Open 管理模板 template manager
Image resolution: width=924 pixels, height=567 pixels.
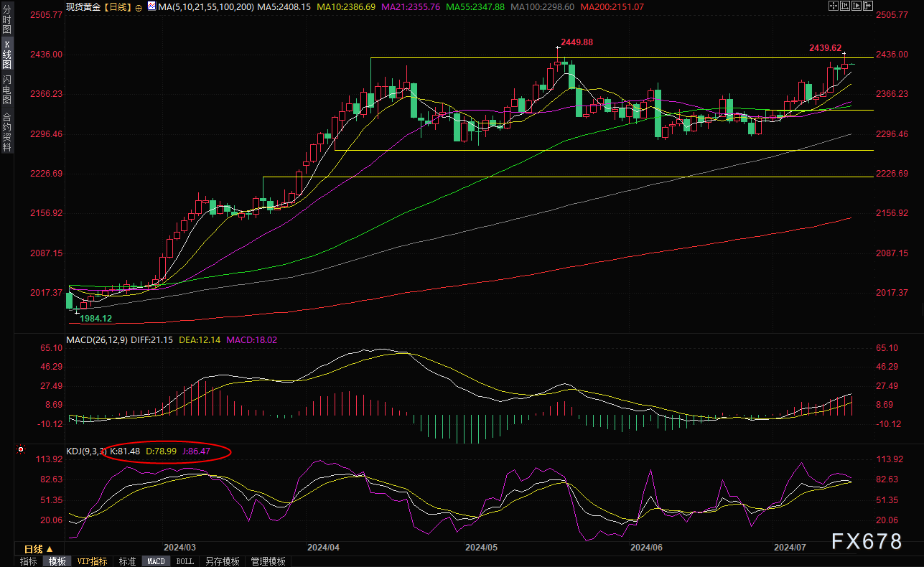click(x=268, y=561)
